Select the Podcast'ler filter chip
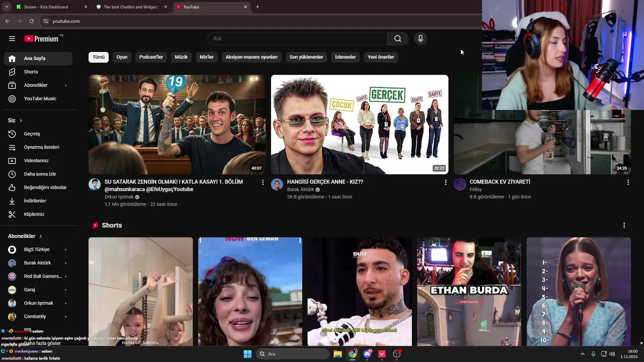The height and width of the screenshot is (362, 644). point(151,57)
